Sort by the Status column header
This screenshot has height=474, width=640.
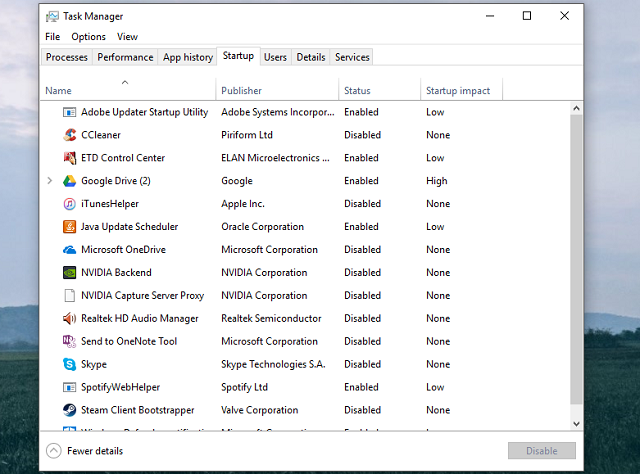tap(380, 89)
